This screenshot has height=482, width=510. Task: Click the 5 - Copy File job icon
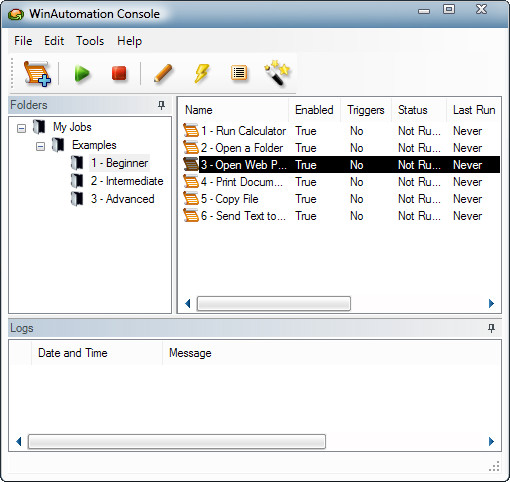tap(191, 199)
